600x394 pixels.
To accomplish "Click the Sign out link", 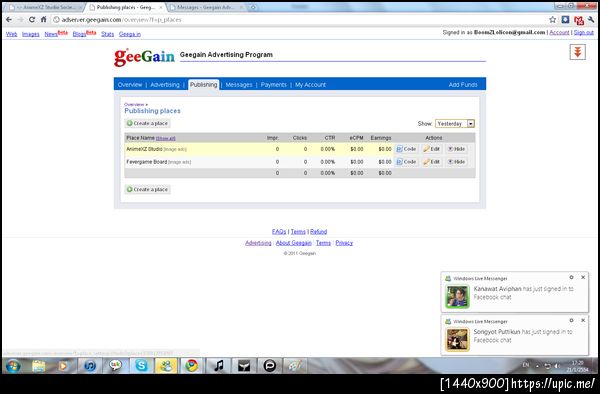I will coord(584,33).
